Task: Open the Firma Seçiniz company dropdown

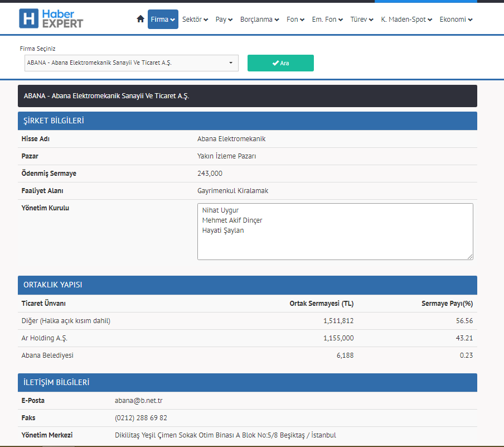Action: pos(132,63)
